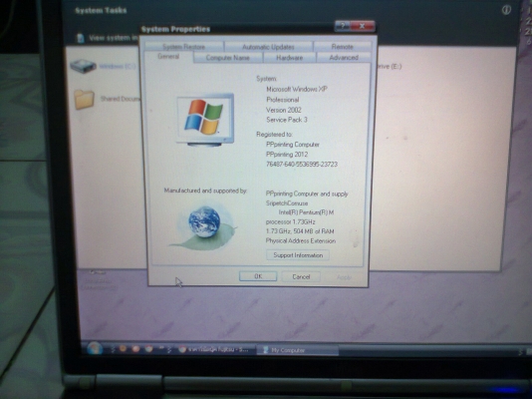Go to the Advanced tab
Viewport: 532px width, 399px height.
(344, 58)
